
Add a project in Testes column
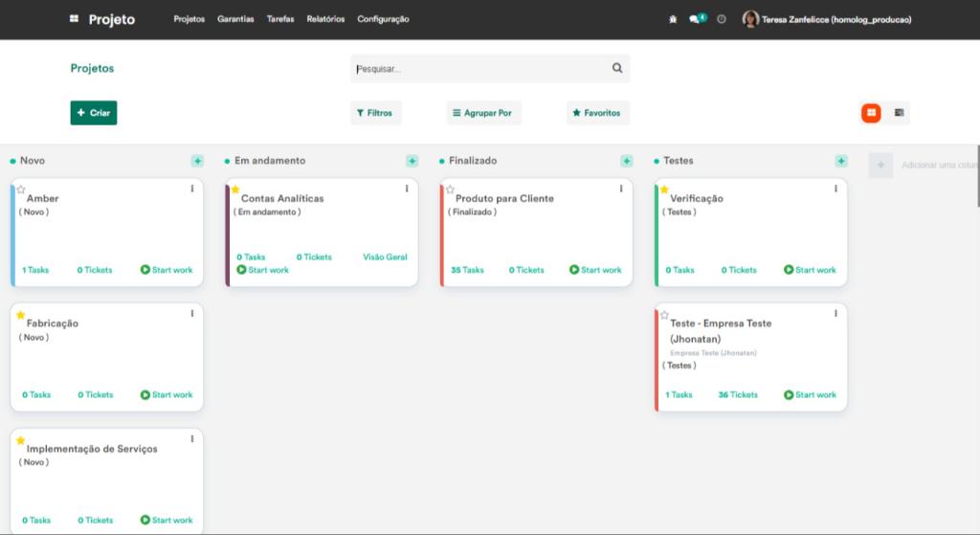click(x=841, y=161)
